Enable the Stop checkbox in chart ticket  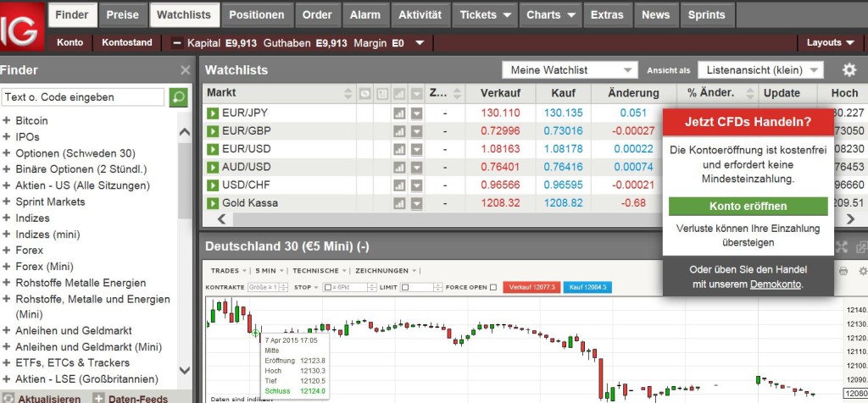pos(328,288)
